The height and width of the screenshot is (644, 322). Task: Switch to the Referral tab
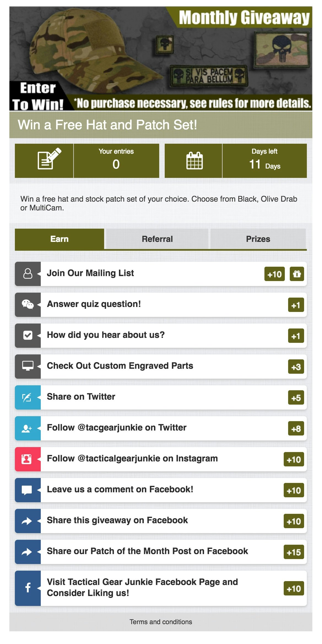(x=157, y=239)
